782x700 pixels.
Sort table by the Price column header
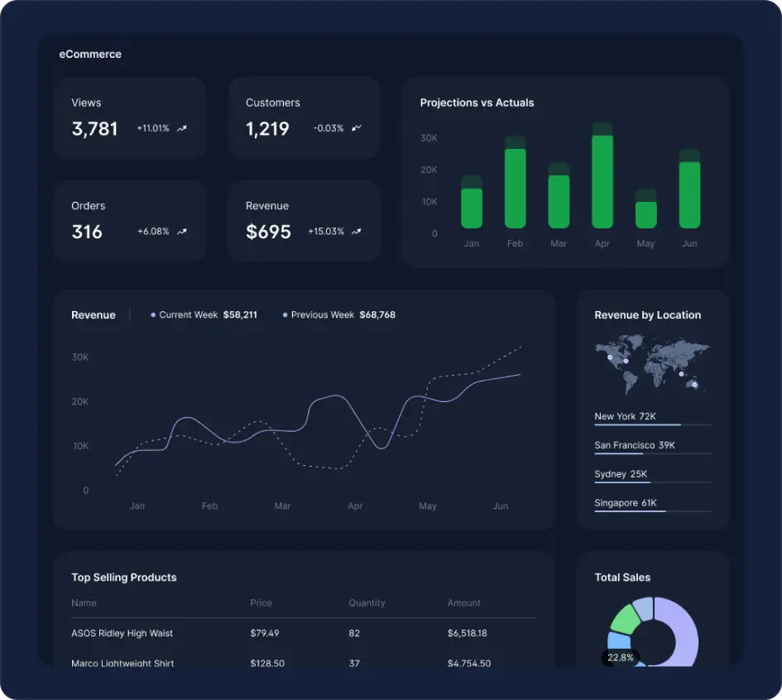261,603
